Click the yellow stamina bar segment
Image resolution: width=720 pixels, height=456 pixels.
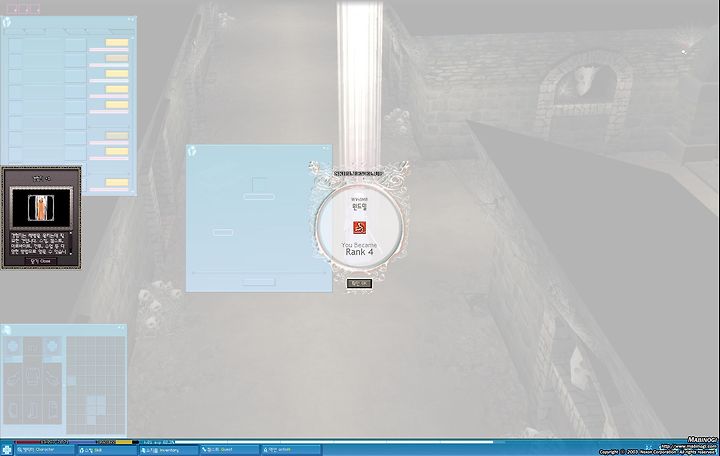(x=124, y=442)
